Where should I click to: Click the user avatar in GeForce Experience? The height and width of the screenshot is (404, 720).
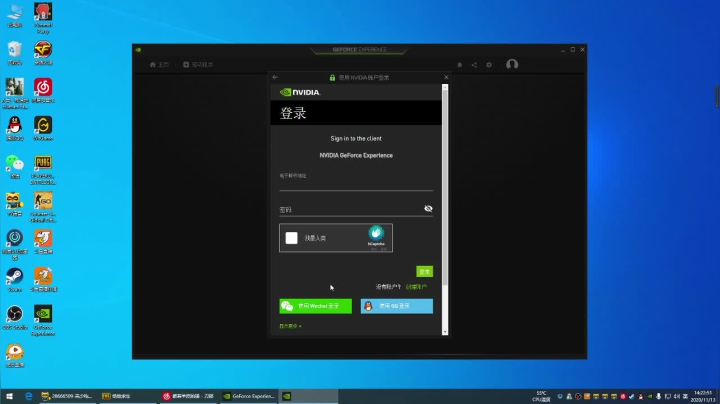(x=512, y=64)
